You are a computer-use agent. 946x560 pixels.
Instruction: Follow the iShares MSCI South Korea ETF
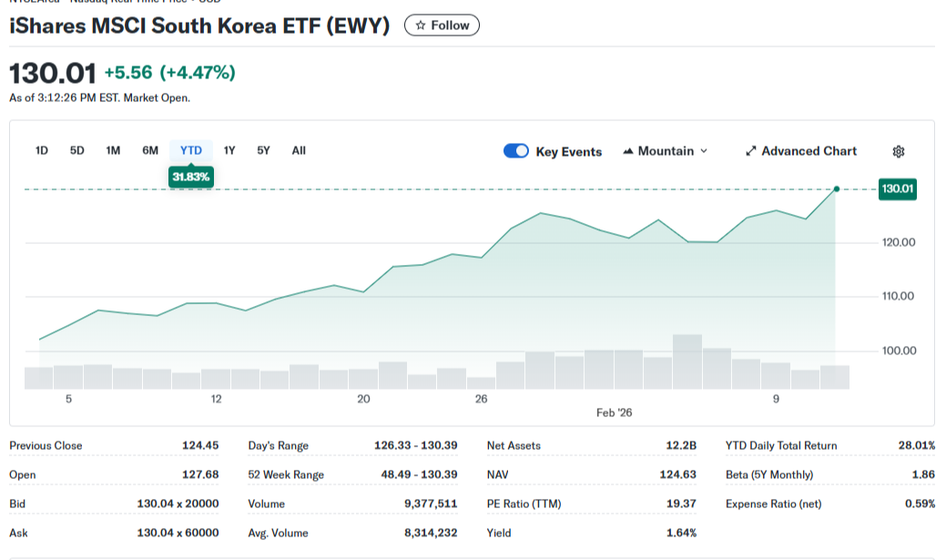pos(442,25)
